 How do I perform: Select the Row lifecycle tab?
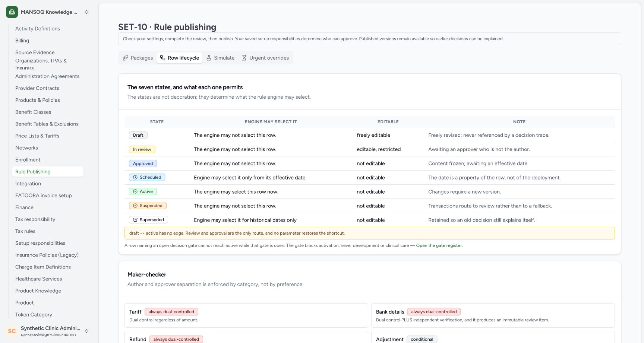coord(180,58)
